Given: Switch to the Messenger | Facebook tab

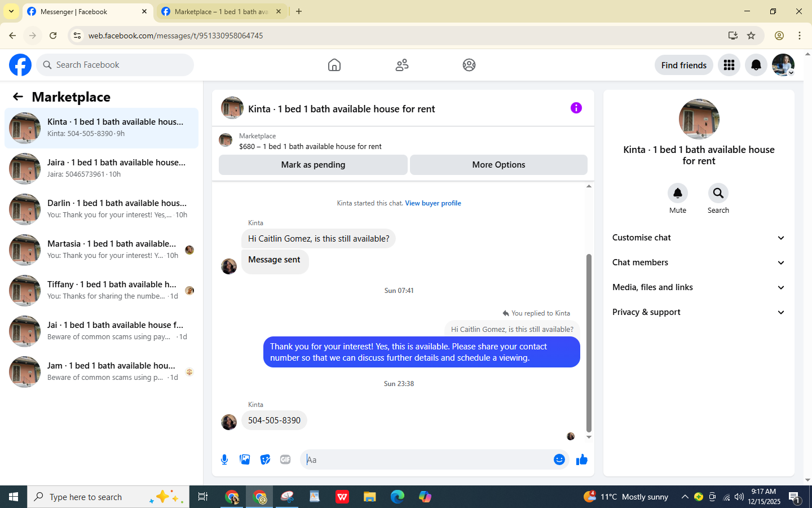Looking at the screenshot, I should [87, 12].
